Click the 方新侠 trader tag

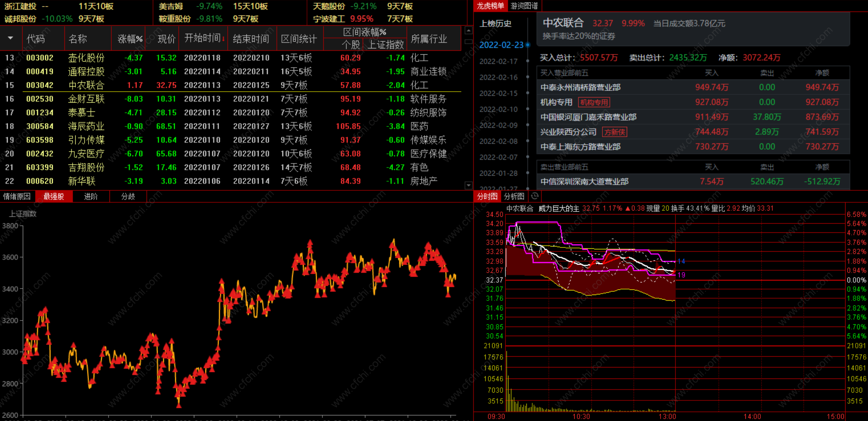tap(614, 132)
